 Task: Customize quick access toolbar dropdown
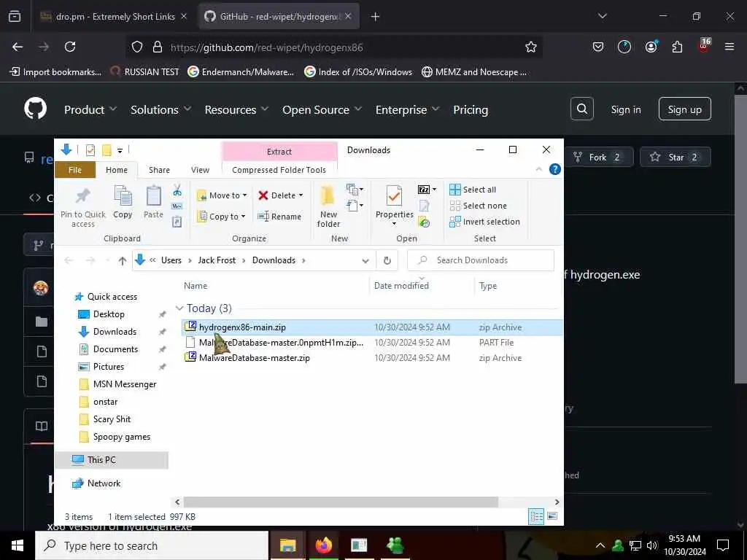(120, 150)
